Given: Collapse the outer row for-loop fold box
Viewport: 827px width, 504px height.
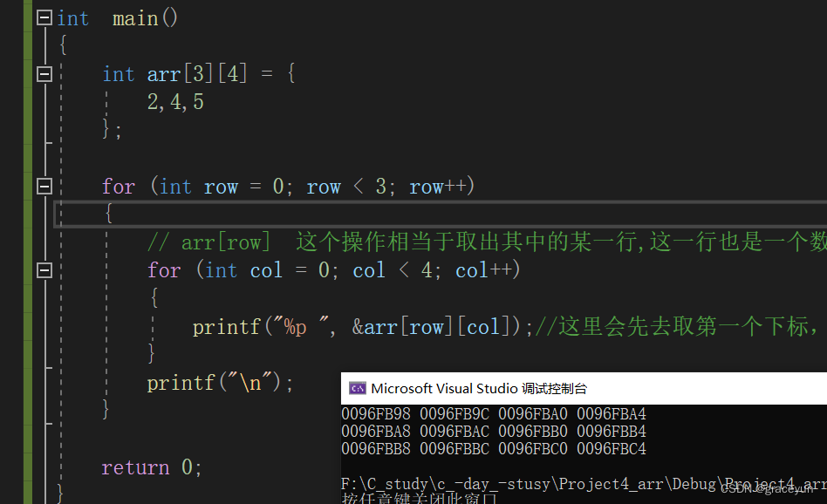Looking at the screenshot, I should tap(44, 186).
